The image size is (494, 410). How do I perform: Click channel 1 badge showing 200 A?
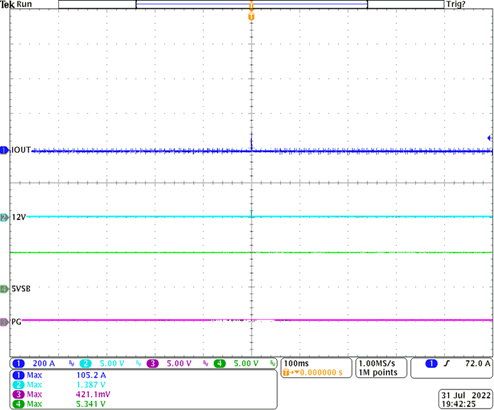33,363
